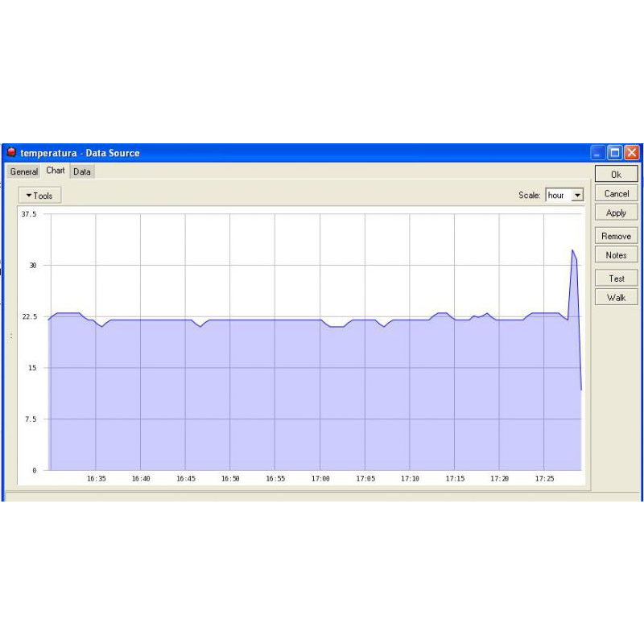The image size is (644, 644).
Task: Run the Test button
Action: tap(616, 279)
